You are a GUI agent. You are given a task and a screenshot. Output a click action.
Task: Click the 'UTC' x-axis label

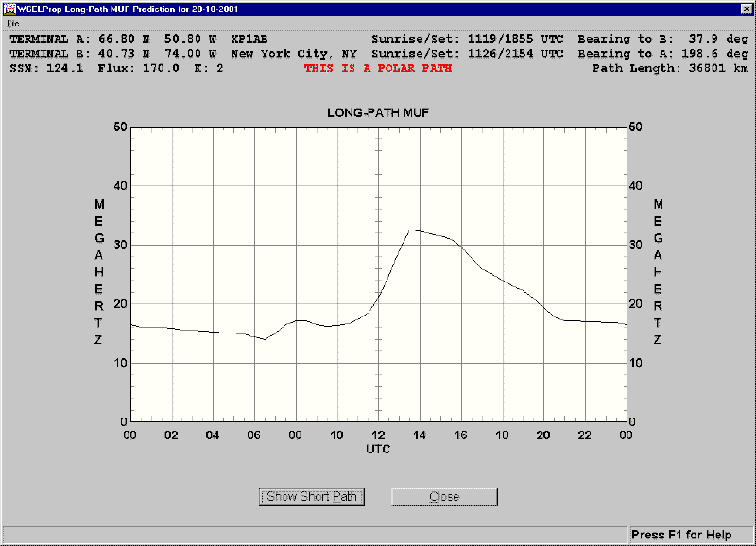tap(378, 449)
